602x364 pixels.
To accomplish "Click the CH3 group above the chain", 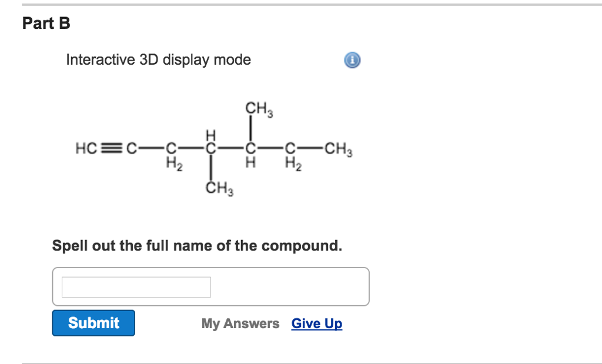I will pyautogui.click(x=257, y=108).
